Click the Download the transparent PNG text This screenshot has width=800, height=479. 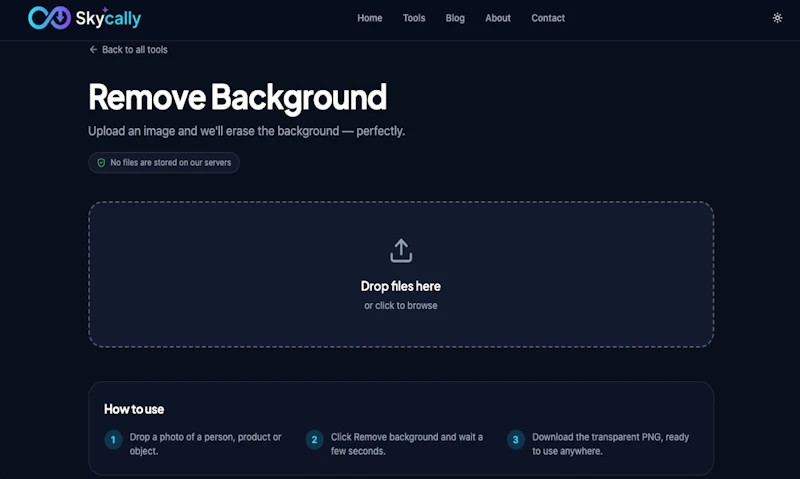[x=611, y=444]
